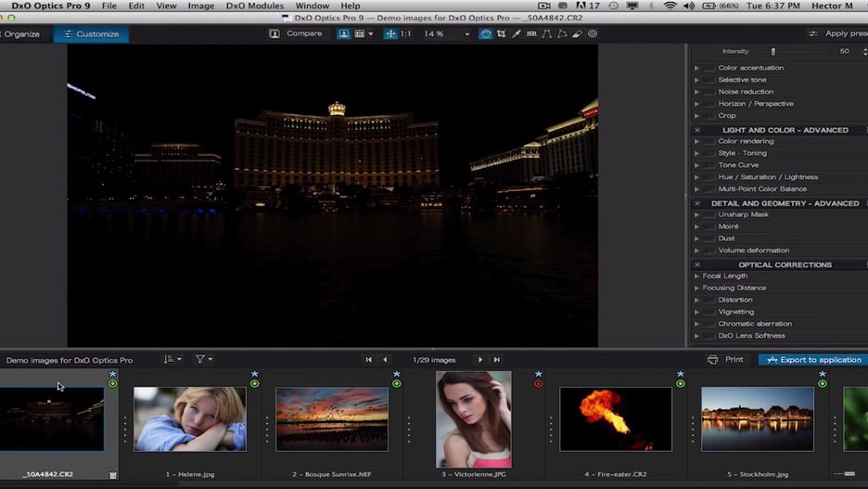The height and width of the screenshot is (489, 868).
Task: Toggle the Unsharp Mask switch
Action: click(x=709, y=214)
